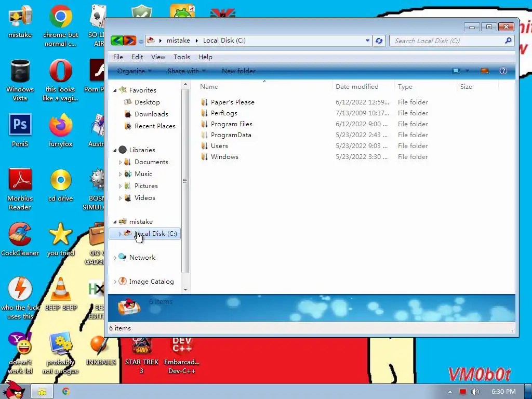Open the Help menu
Viewport: 532px width, 399px height.
[x=205, y=57]
